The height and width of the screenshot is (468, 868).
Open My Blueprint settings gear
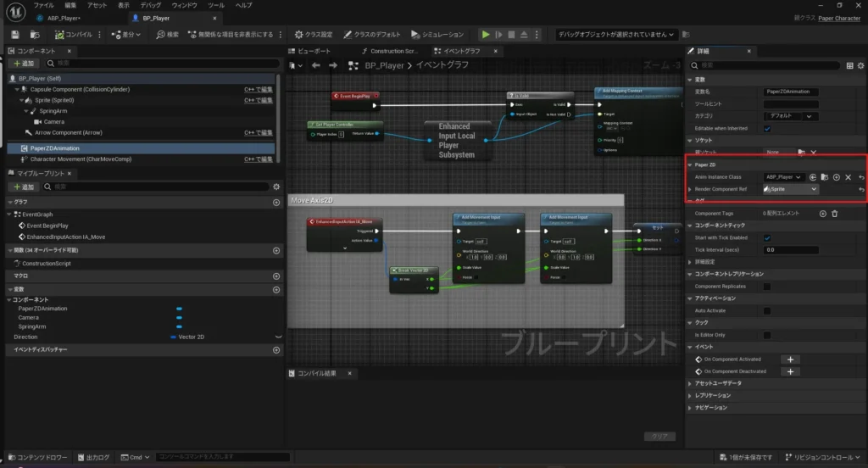(x=276, y=187)
